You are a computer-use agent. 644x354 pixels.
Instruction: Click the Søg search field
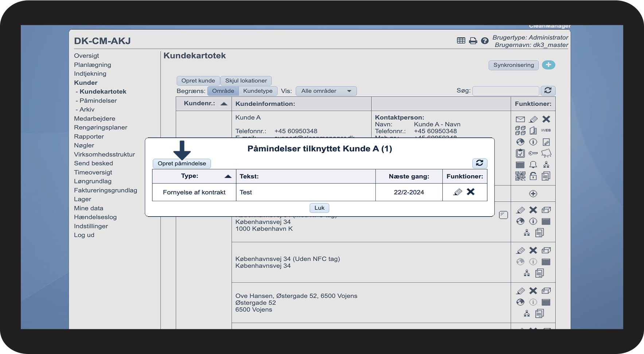tap(505, 91)
